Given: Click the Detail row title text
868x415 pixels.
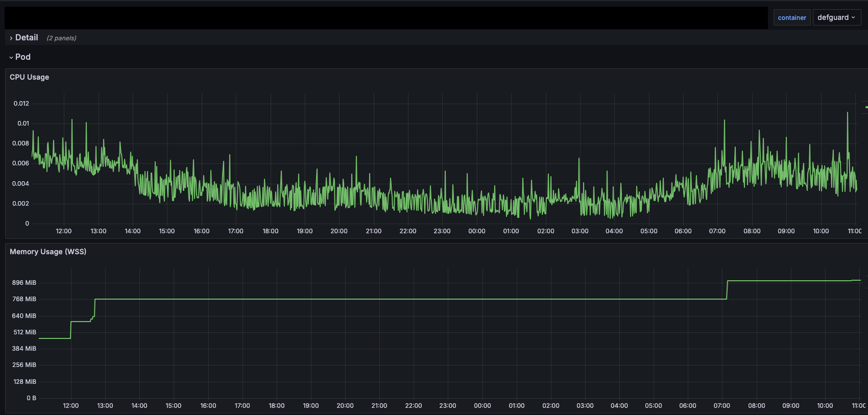Looking at the screenshot, I should tap(27, 38).
